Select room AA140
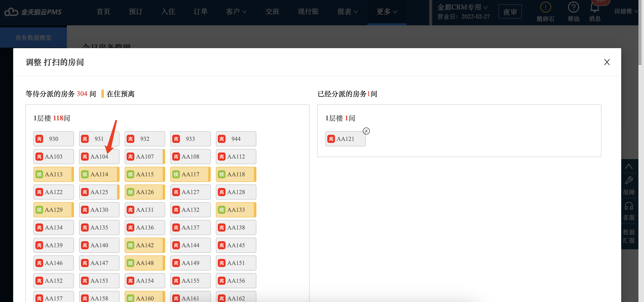The width and height of the screenshot is (644, 302). (x=99, y=245)
